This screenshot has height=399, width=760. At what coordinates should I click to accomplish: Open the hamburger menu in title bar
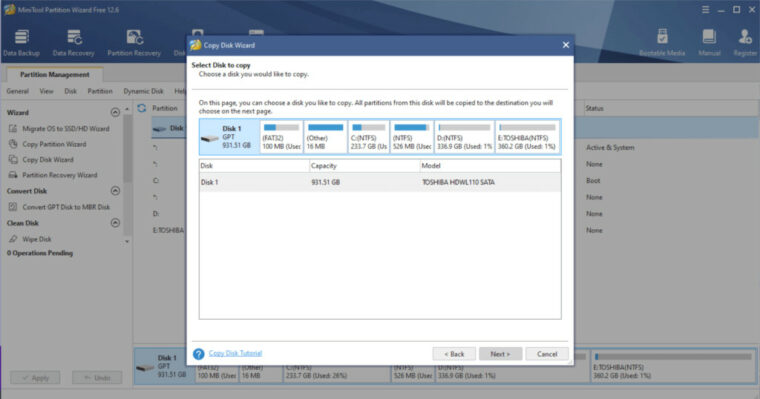[x=706, y=10]
